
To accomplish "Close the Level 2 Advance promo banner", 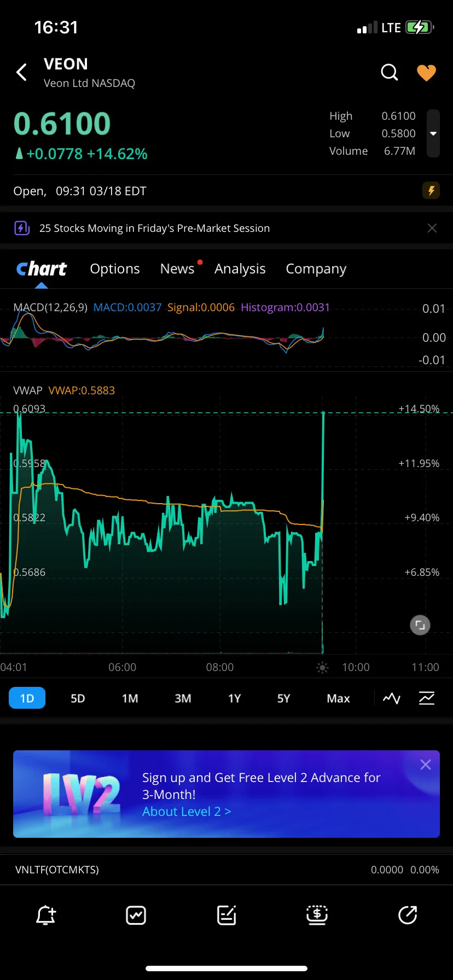I will [426, 765].
